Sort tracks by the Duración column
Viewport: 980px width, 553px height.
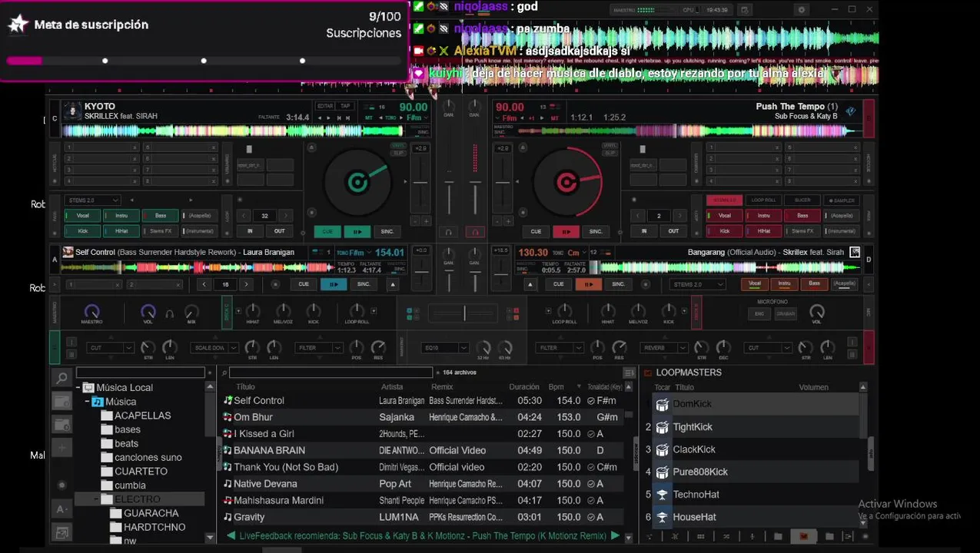pos(524,387)
